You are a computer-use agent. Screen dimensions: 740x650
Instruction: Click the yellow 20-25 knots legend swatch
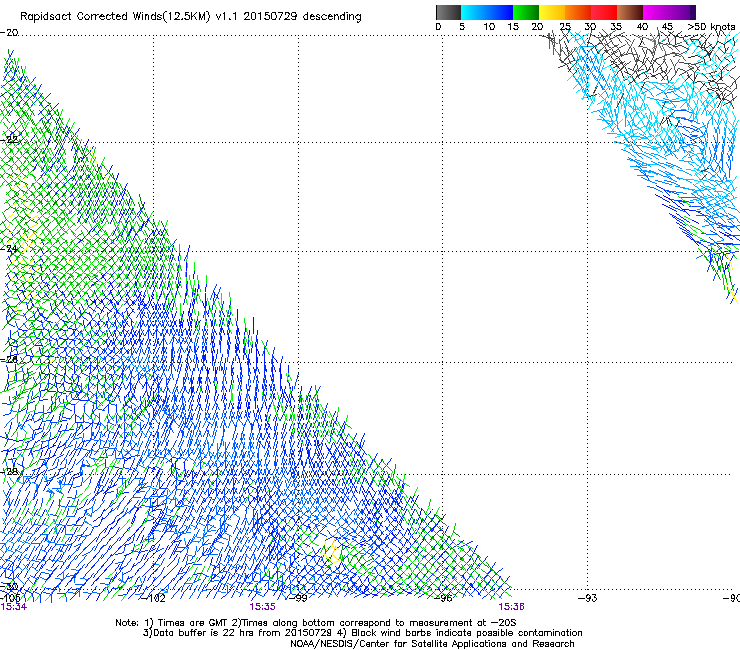(552, 12)
